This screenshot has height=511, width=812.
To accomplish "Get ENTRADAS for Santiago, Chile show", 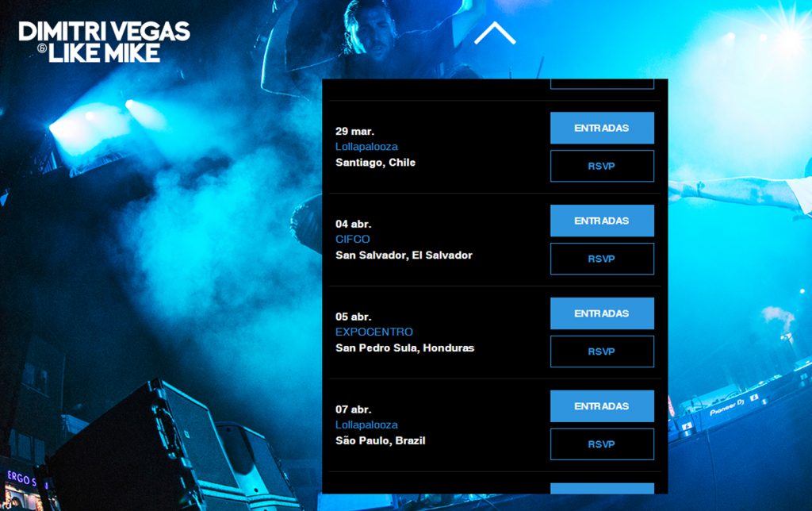I will tap(602, 128).
